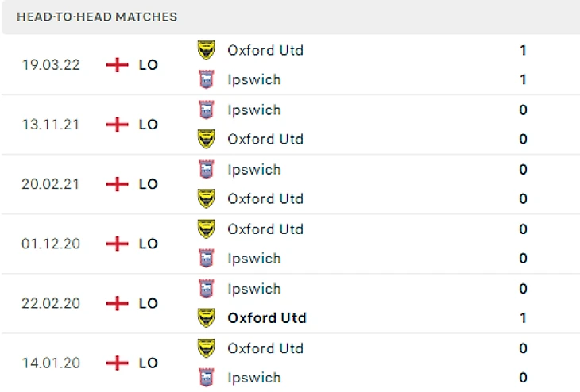The width and height of the screenshot is (580, 392).
Task: Click England flag beside 19.03.22 date
Action: pos(118,65)
